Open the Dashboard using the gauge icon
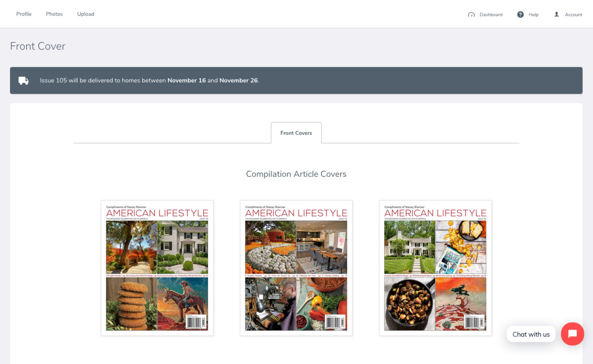This screenshot has height=364, width=593. click(471, 14)
